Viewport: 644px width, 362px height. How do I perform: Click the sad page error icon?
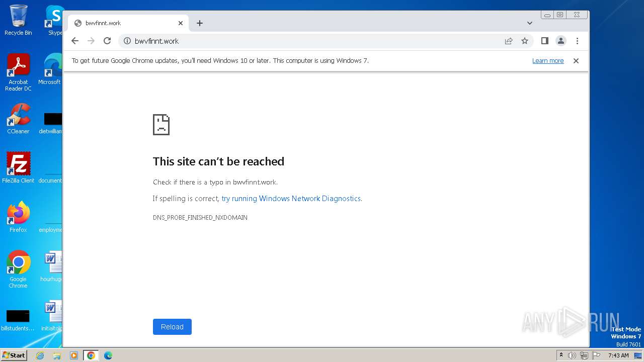pos(161,125)
